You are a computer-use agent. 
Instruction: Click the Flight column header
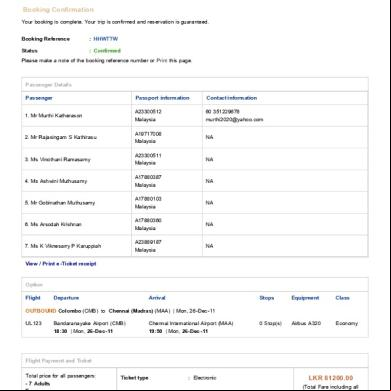pos(33,298)
